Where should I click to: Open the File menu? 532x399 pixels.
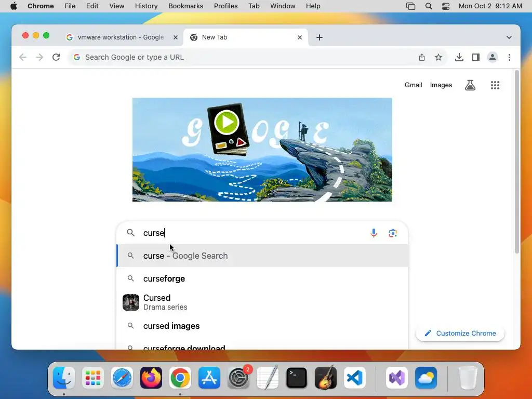[70, 6]
